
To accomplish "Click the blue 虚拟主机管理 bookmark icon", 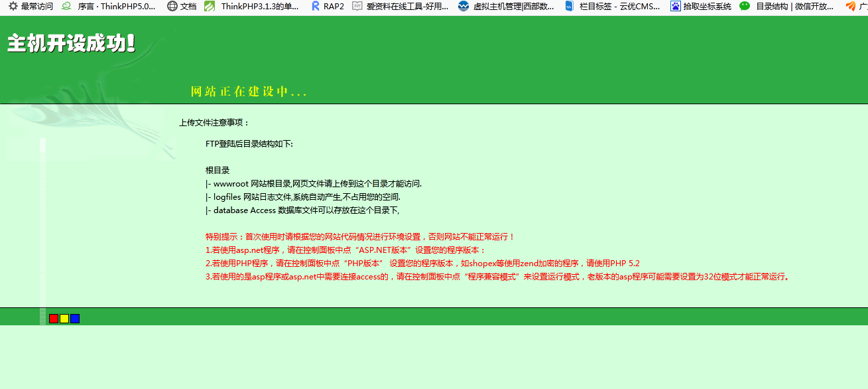I will (x=464, y=7).
